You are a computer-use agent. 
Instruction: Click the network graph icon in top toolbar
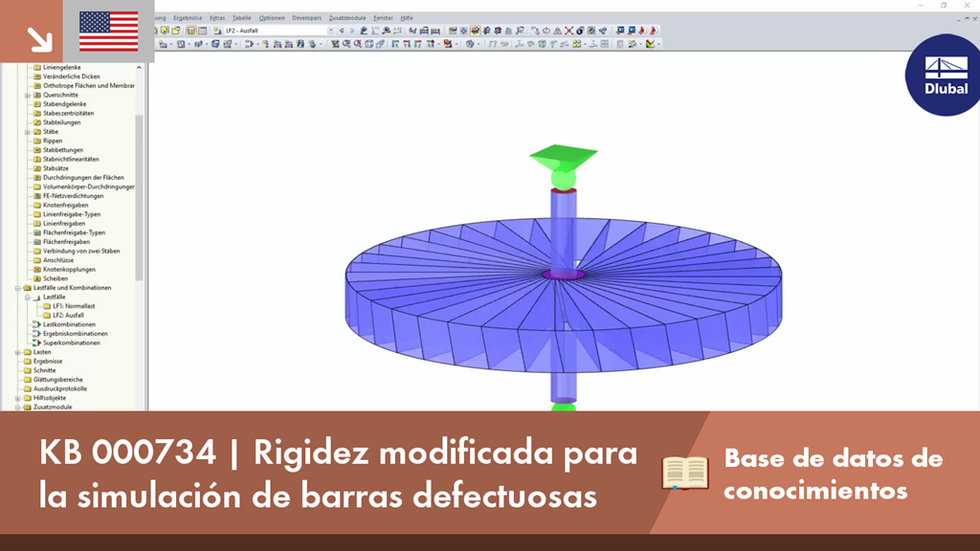click(x=603, y=31)
